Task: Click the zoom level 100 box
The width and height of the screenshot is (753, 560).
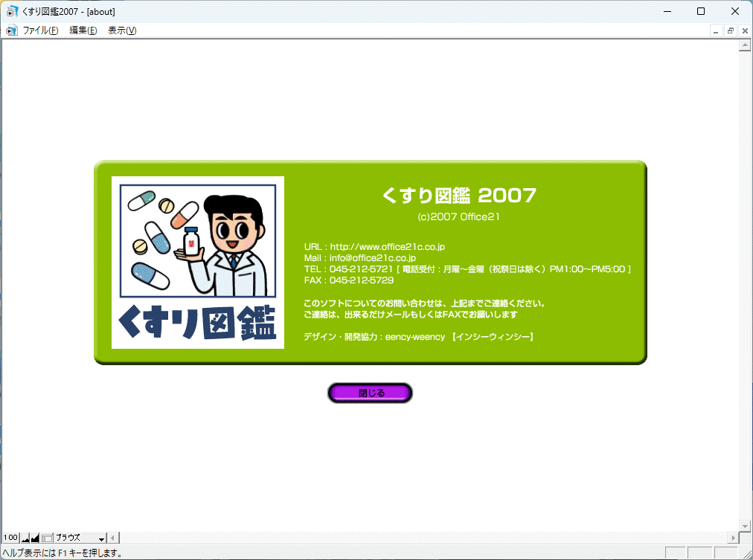Action: pyautogui.click(x=10, y=538)
